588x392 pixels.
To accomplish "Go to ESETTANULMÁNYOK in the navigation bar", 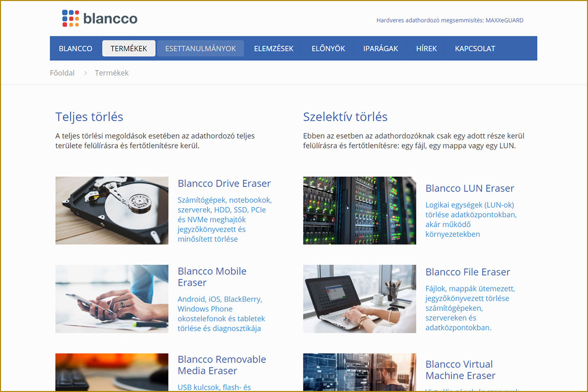I will coord(200,49).
